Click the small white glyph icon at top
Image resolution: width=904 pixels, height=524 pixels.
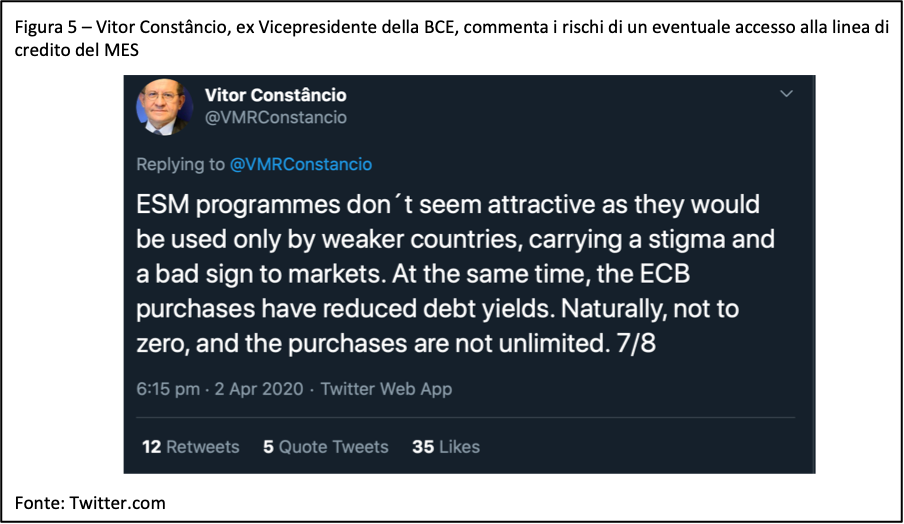pyautogui.click(x=188, y=28)
